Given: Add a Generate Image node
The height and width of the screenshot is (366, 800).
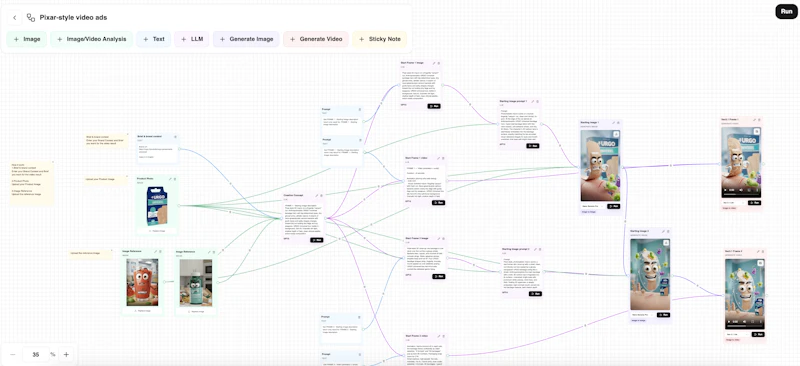Looking at the screenshot, I should (x=246, y=39).
